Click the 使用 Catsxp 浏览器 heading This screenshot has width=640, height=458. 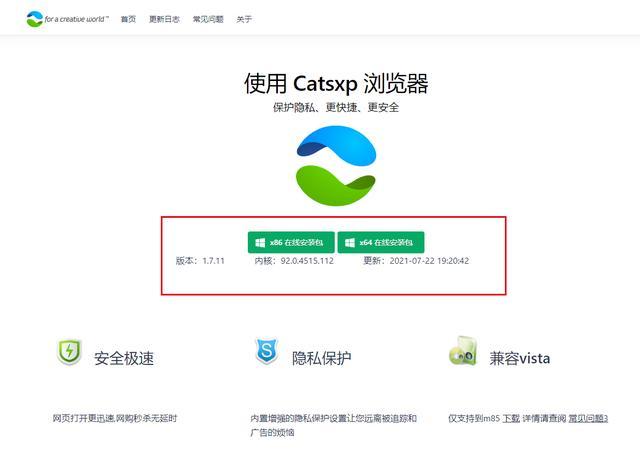[336, 83]
